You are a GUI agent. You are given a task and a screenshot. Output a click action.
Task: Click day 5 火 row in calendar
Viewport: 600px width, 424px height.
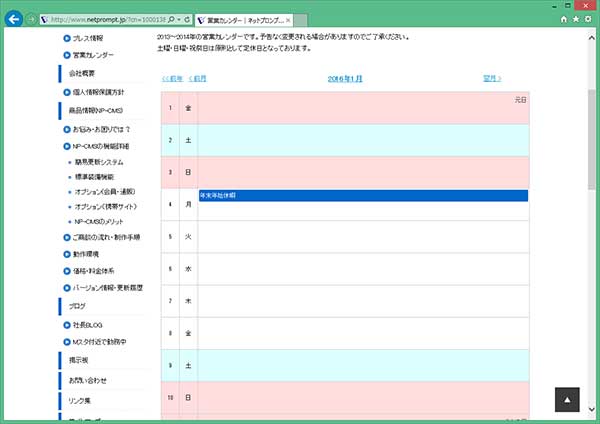(345, 237)
